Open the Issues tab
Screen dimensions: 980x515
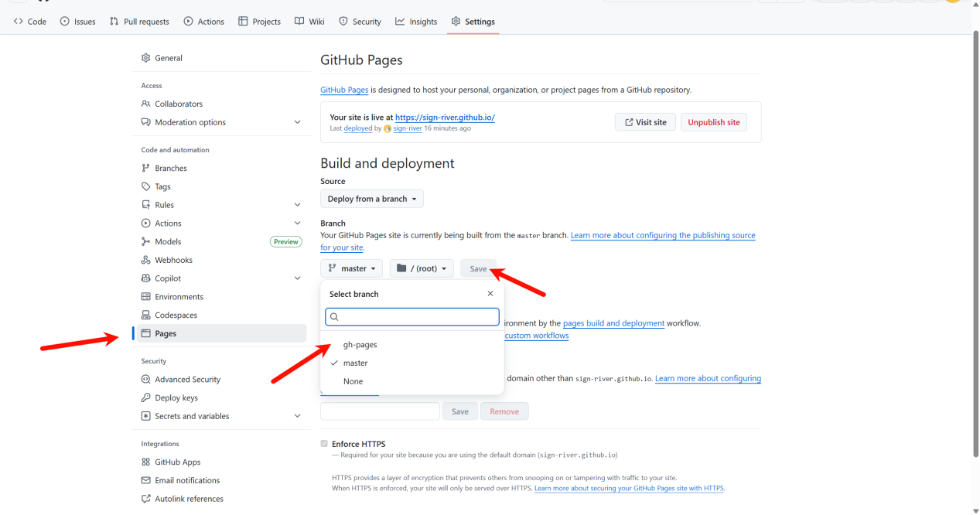77,22
